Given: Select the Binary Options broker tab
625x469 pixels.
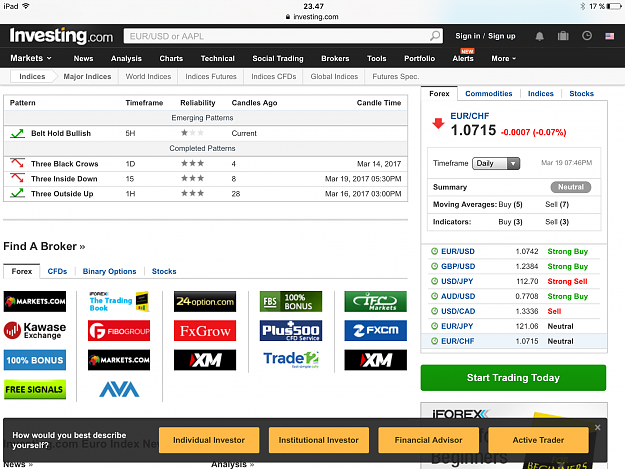Looking at the screenshot, I should coord(110,271).
